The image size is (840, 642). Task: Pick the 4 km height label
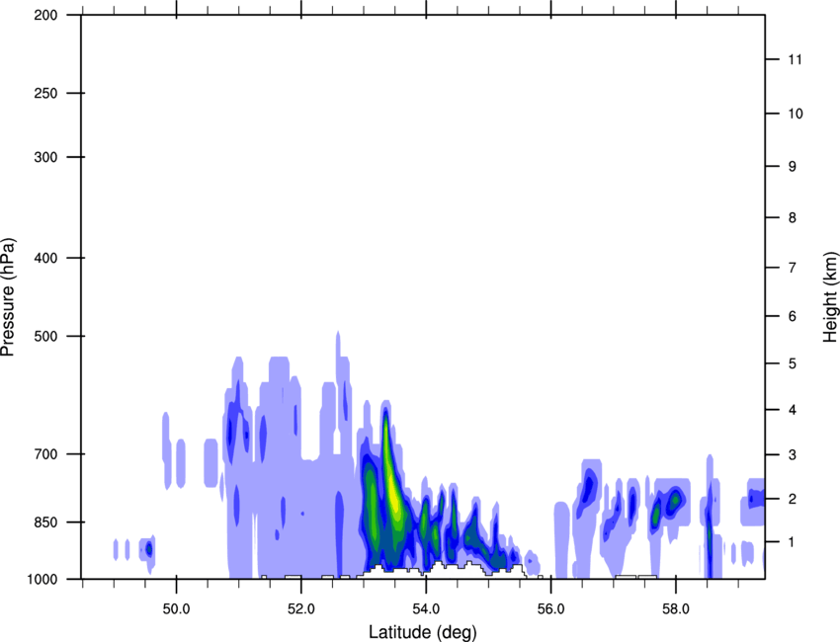[793, 410]
